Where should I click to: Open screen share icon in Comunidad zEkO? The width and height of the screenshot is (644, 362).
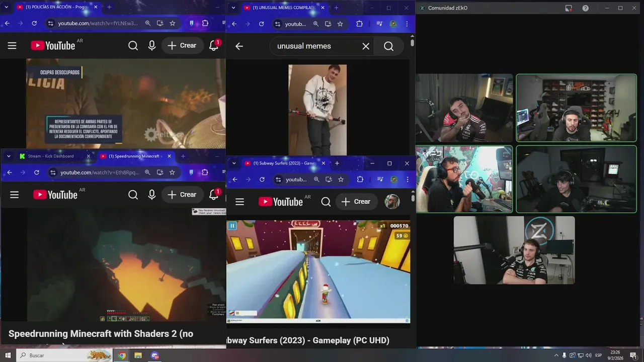(569, 8)
